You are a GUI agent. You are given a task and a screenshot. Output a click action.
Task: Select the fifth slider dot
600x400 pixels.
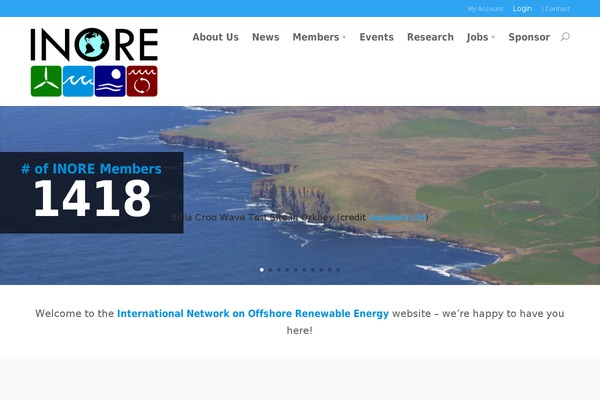(x=296, y=269)
